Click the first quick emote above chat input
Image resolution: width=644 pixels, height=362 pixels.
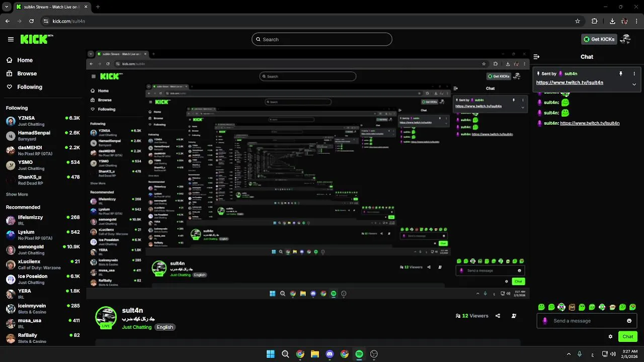click(x=541, y=307)
